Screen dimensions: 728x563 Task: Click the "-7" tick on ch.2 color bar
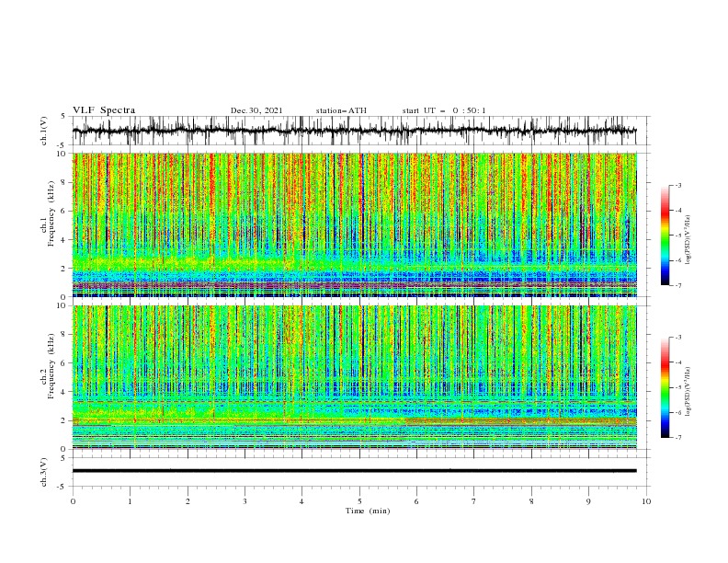click(677, 437)
